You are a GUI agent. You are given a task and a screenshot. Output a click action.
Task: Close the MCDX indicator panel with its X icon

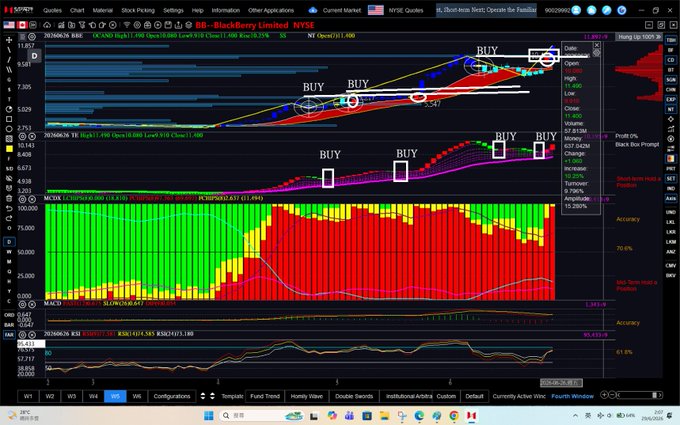click(32, 199)
